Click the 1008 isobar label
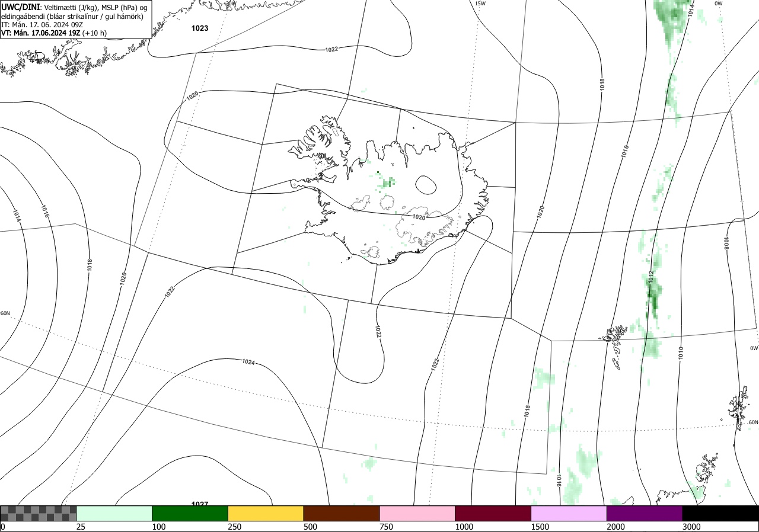 tap(726, 243)
